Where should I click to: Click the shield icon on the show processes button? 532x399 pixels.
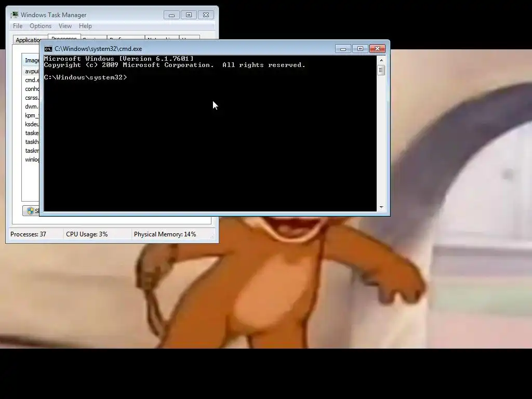pyautogui.click(x=31, y=211)
